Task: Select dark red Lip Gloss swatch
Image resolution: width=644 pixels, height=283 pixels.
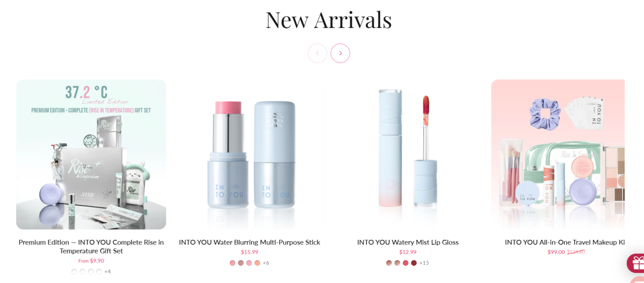Action: [x=414, y=263]
